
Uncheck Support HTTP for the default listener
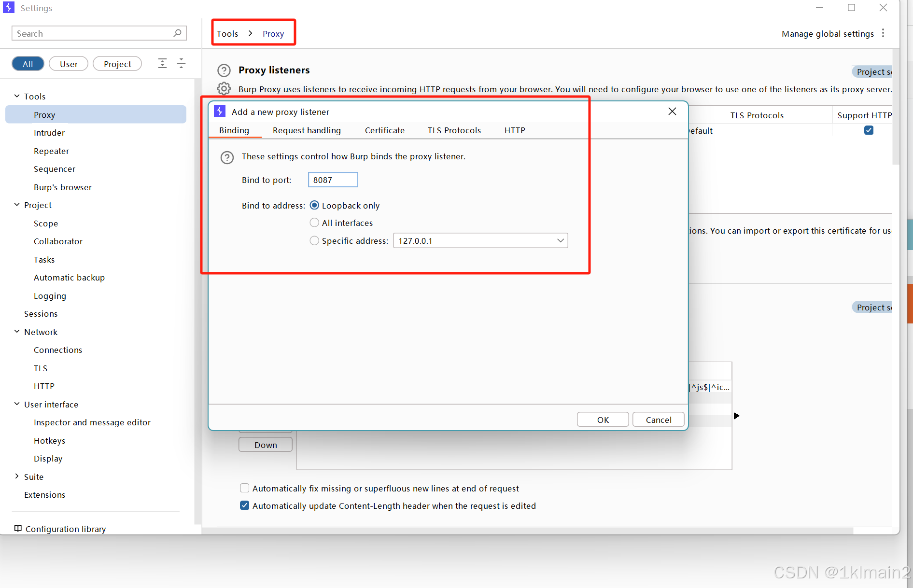(x=869, y=130)
